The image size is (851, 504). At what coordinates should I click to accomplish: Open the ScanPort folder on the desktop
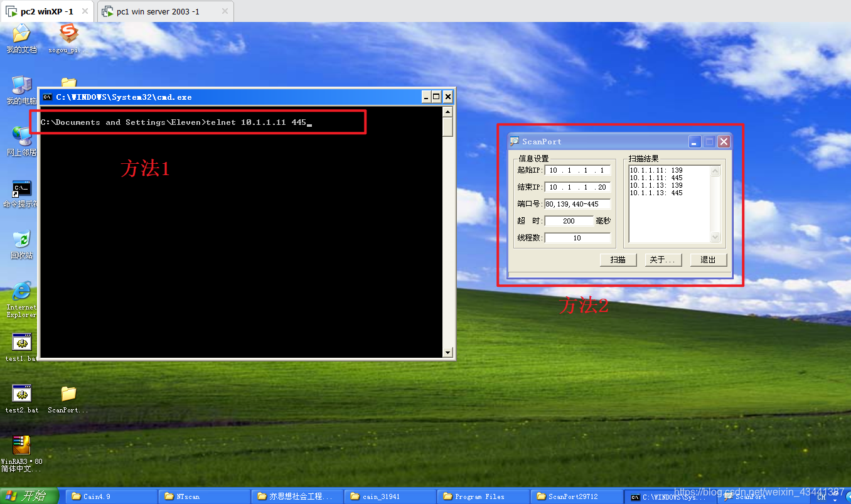(68, 399)
